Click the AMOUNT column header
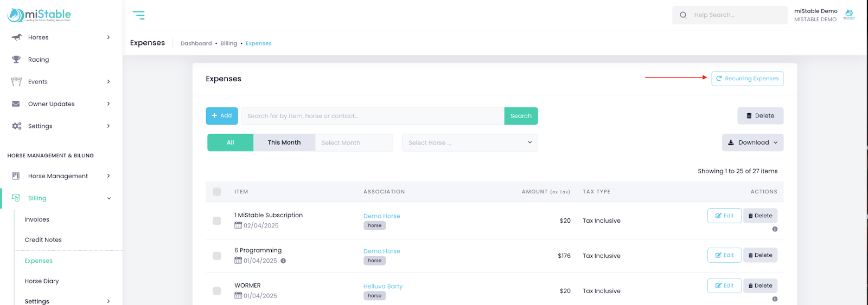Image resolution: width=868 pixels, height=305 pixels. pos(546,192)
